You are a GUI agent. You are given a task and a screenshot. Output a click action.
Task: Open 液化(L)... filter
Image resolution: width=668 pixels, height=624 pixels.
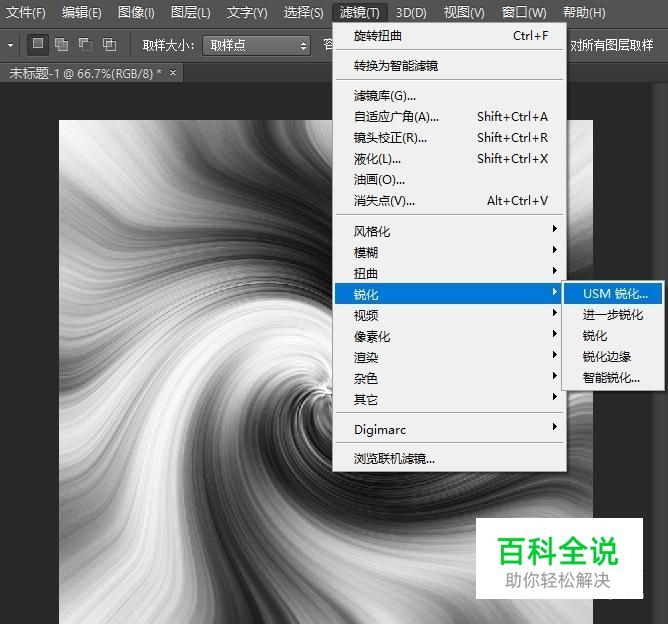coord(449,159)
